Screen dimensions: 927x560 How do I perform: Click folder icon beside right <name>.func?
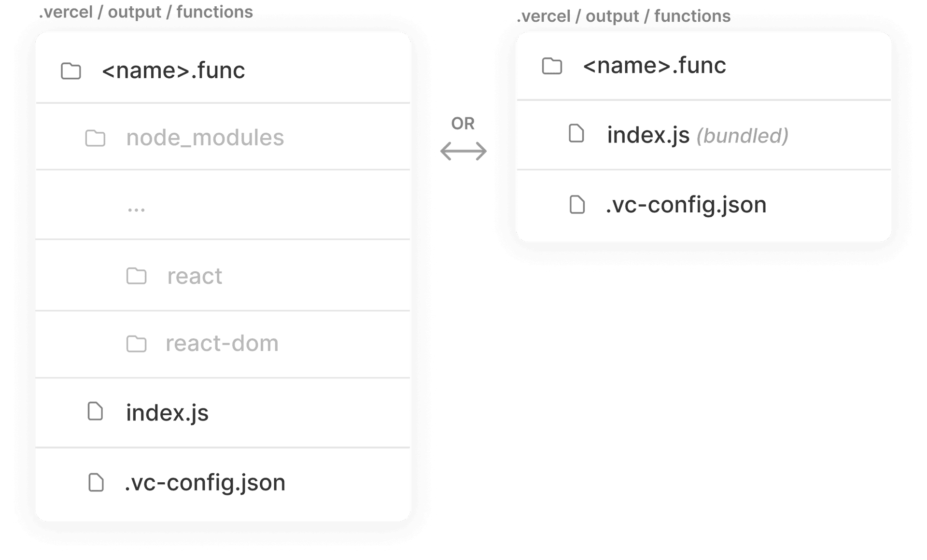pyautogui.click(x=552, y=66)
